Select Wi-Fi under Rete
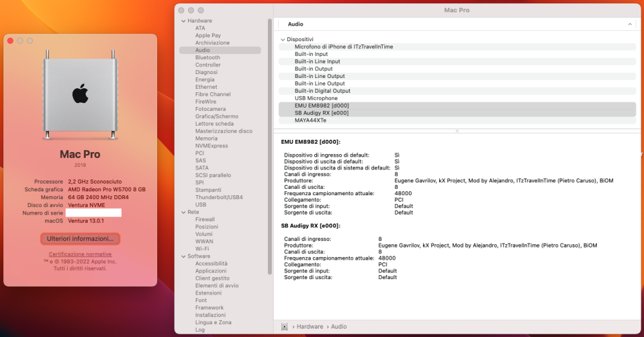This screenshot has height=337, width=644. (x=202, y=249)
